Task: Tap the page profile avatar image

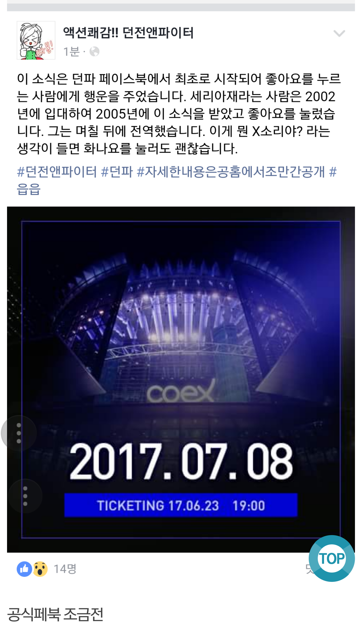Action: (x=36, y=40)
